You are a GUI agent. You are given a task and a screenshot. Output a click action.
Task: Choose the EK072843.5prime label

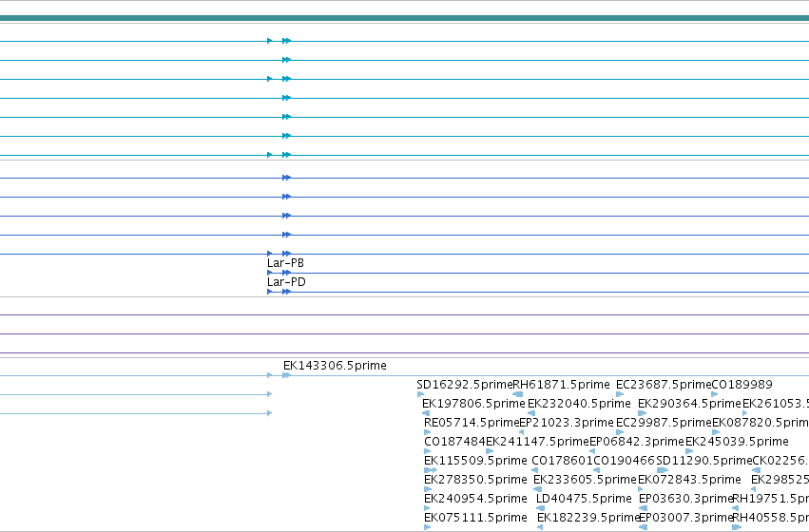(x=689, y=480)
